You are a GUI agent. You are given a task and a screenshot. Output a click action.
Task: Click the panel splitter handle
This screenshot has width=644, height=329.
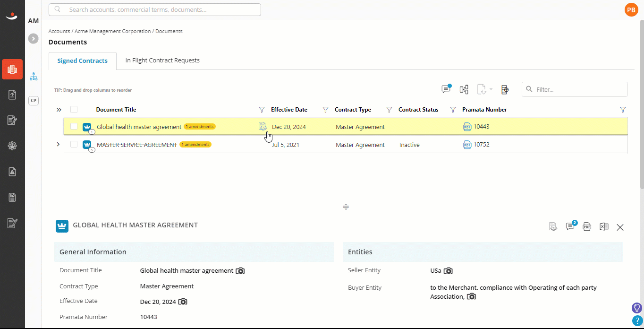(x=346, y=207)
